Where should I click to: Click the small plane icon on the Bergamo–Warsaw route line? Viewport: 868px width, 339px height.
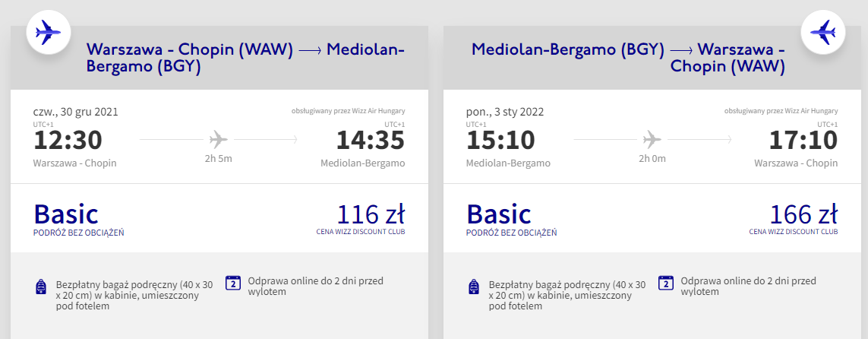[651, 140]
